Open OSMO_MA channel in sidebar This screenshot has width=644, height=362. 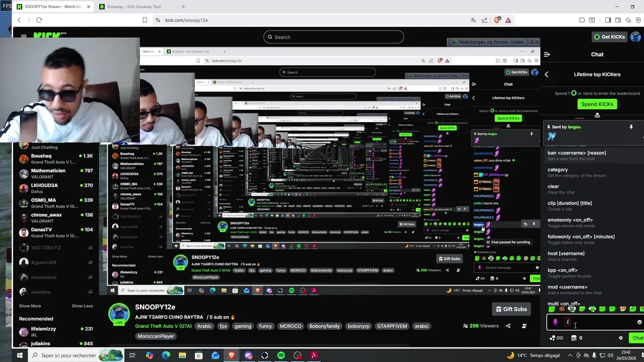point(55,203)
